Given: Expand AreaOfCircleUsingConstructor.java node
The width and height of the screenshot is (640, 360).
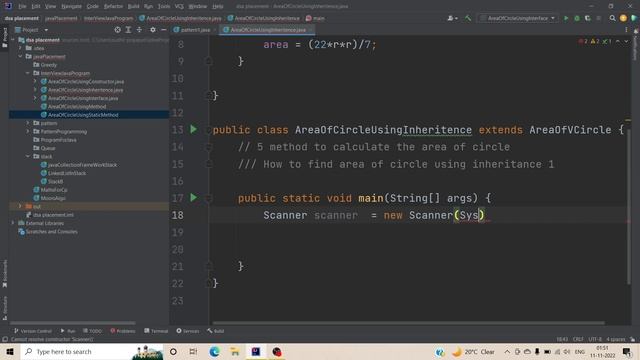Looking at the screenshot, I should (35, 82).
